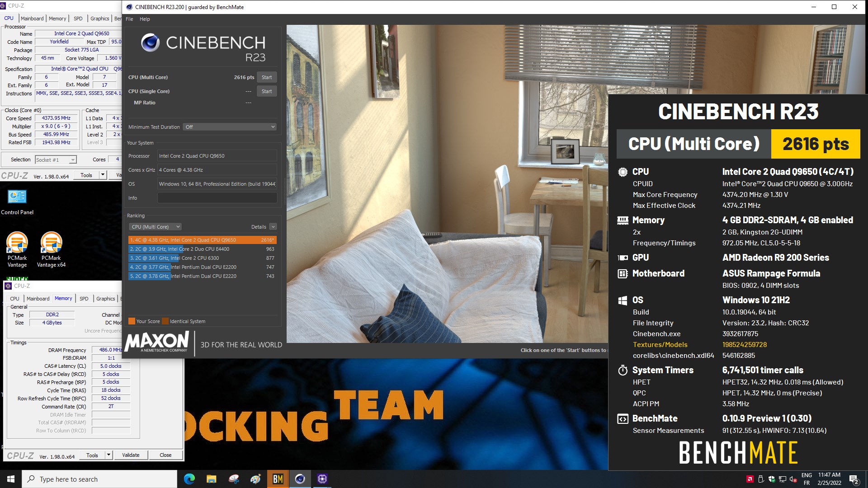Launch PCMark Vantage x64 desktop shortcut

point(51,249)
